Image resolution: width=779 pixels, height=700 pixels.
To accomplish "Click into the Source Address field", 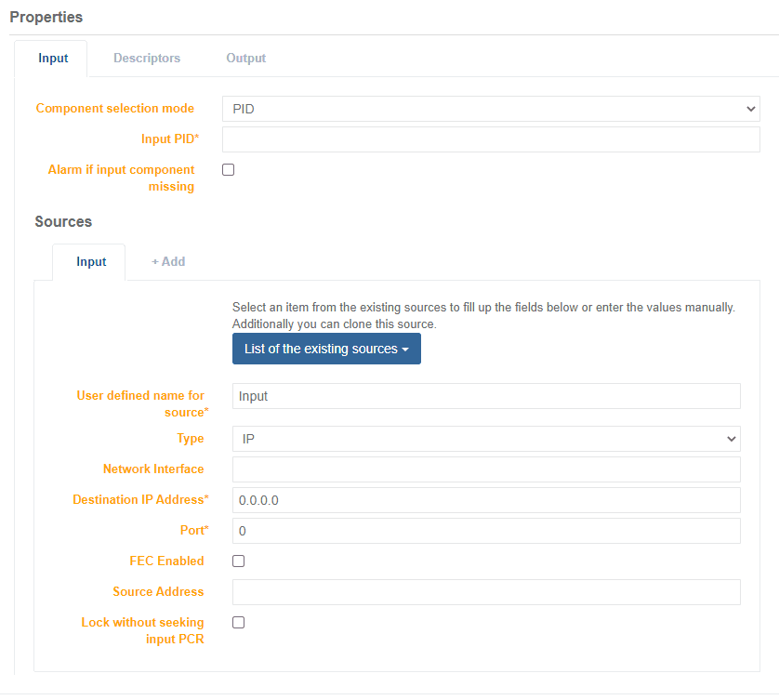I will pyautogui.click(x=485, y=592).
